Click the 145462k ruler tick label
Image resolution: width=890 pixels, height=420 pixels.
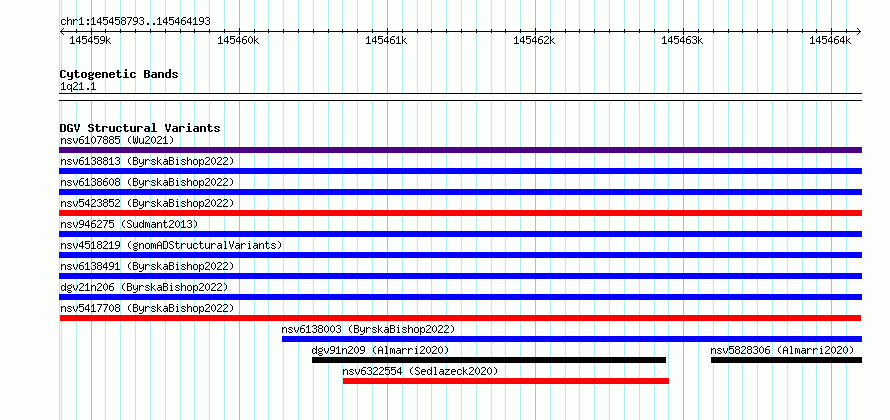(x=535, y=40)
